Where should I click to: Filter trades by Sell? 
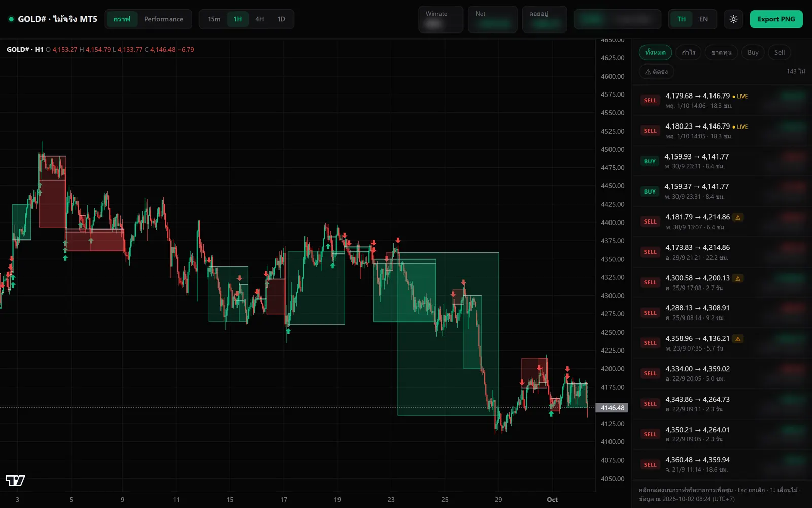coord(780,52)
